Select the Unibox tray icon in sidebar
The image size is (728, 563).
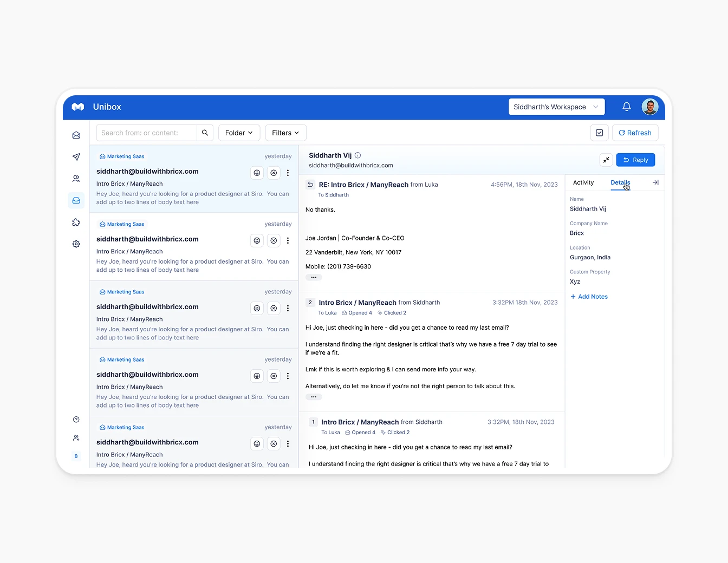(x=76, y=200)
